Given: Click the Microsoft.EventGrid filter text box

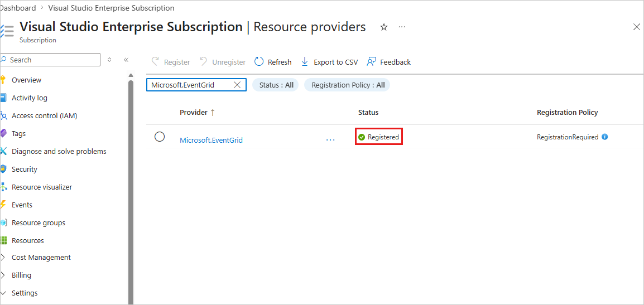Looking at the screenshot, I should pos(196,85).
